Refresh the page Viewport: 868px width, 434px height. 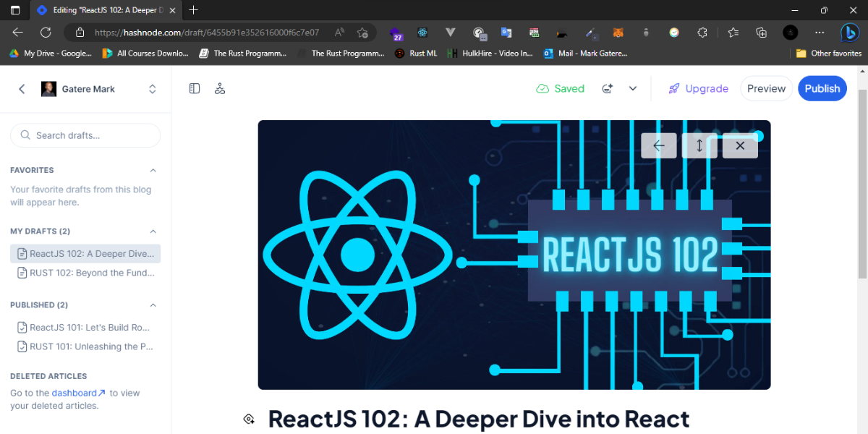pos(46,33)
